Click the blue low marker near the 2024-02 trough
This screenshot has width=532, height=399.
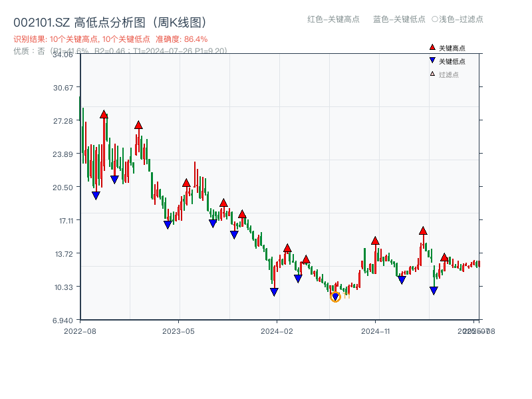(274, 291)
